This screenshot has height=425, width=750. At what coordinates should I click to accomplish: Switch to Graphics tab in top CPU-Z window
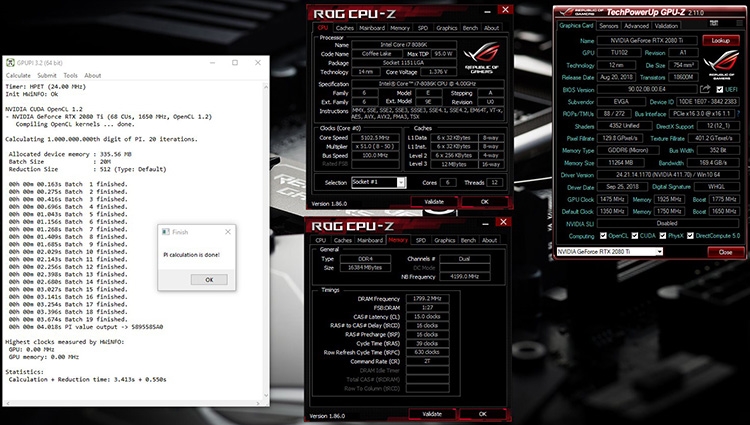click(447, 28)
